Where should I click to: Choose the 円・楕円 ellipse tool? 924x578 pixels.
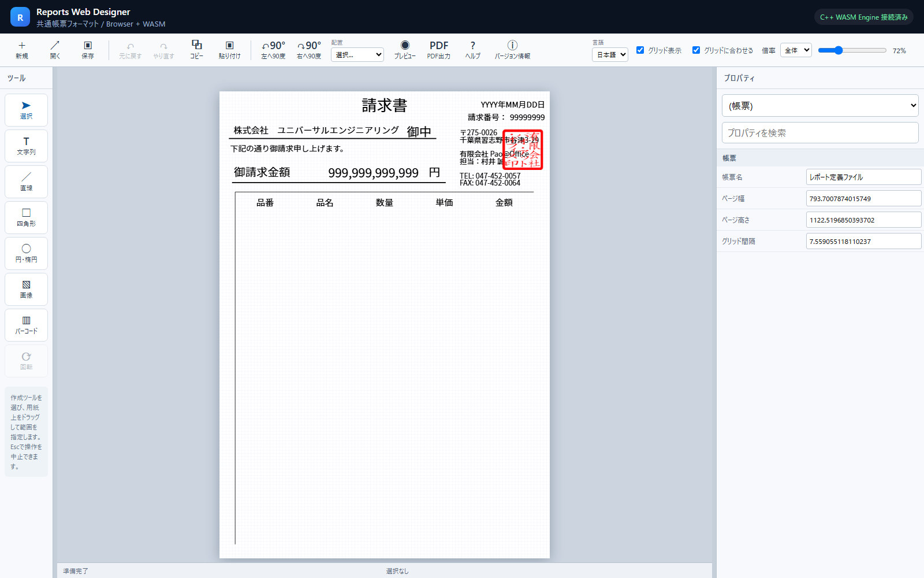(x=26, y=253)
